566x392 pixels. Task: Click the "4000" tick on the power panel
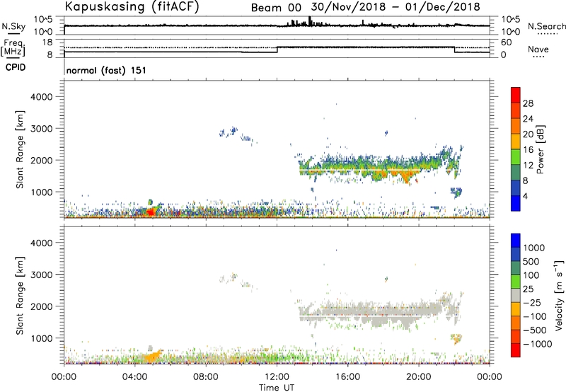coord(41,97)
